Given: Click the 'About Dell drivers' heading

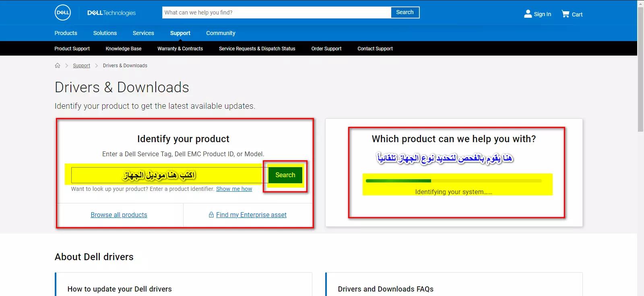Looking at the screenshot, I should [94, 257].
